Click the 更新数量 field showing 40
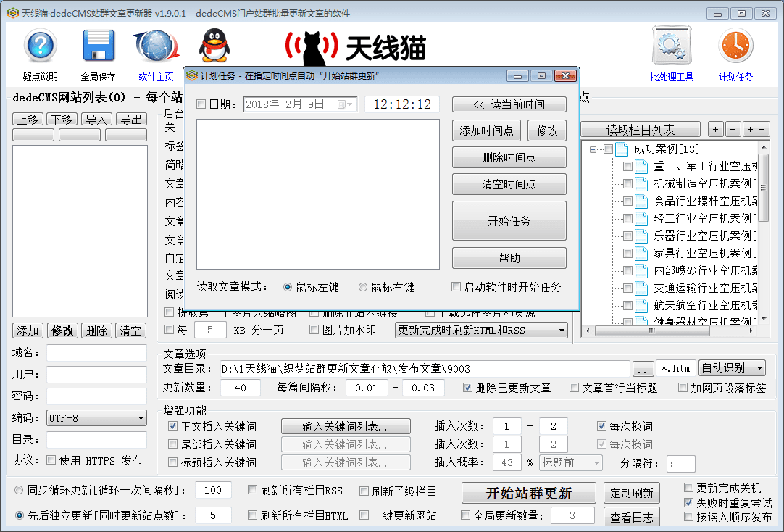 tap(240, 388)
